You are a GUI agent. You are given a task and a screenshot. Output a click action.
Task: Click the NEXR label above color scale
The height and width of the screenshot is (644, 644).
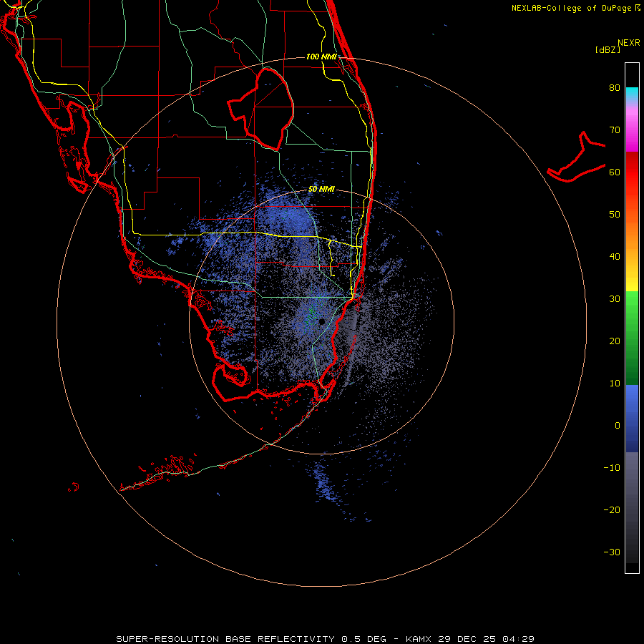(x=629, y=43)
